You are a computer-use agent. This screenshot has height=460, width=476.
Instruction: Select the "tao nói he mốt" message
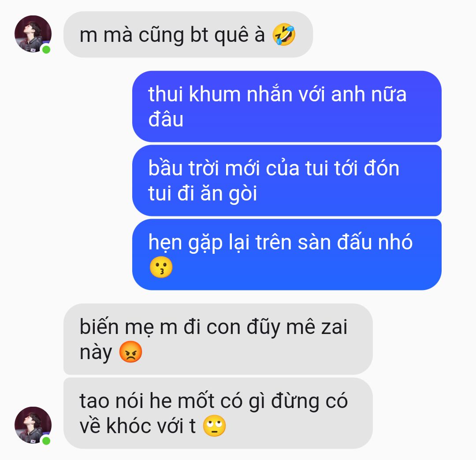tap(218, 413)
